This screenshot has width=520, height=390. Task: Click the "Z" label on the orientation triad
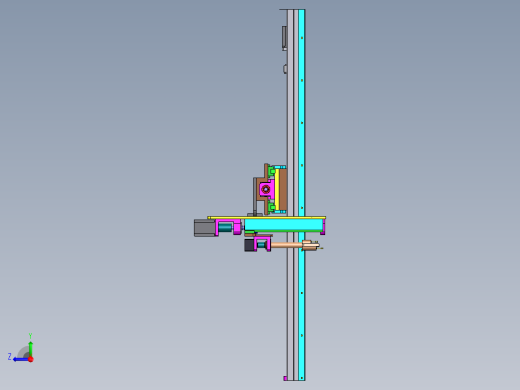pyautogui.click(x=10, y=357)
